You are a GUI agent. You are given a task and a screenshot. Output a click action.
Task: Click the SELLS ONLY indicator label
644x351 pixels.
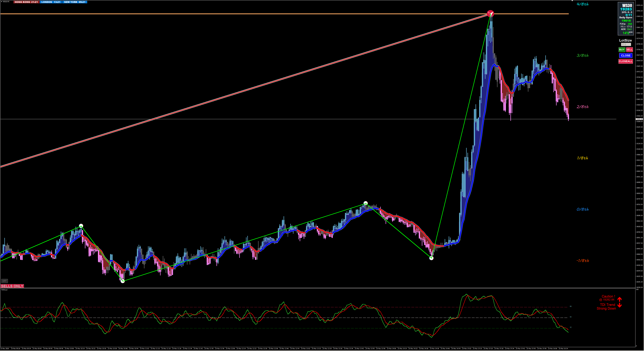12,286
